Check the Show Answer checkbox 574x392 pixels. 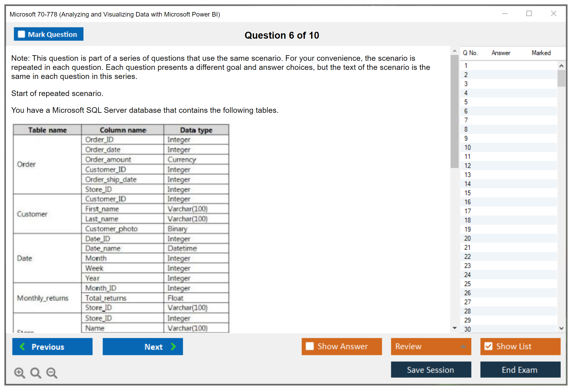310,346
